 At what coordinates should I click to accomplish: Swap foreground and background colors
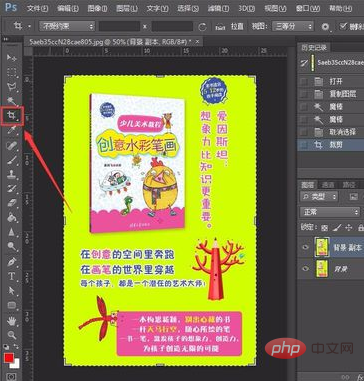pos(17,347)
